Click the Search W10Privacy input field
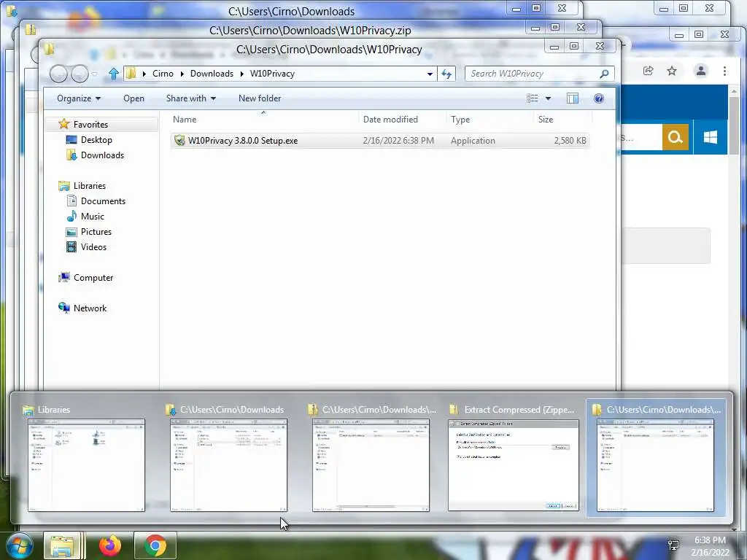Image resolution: width=747 pixels, height=560 pixels. (533, 74)
